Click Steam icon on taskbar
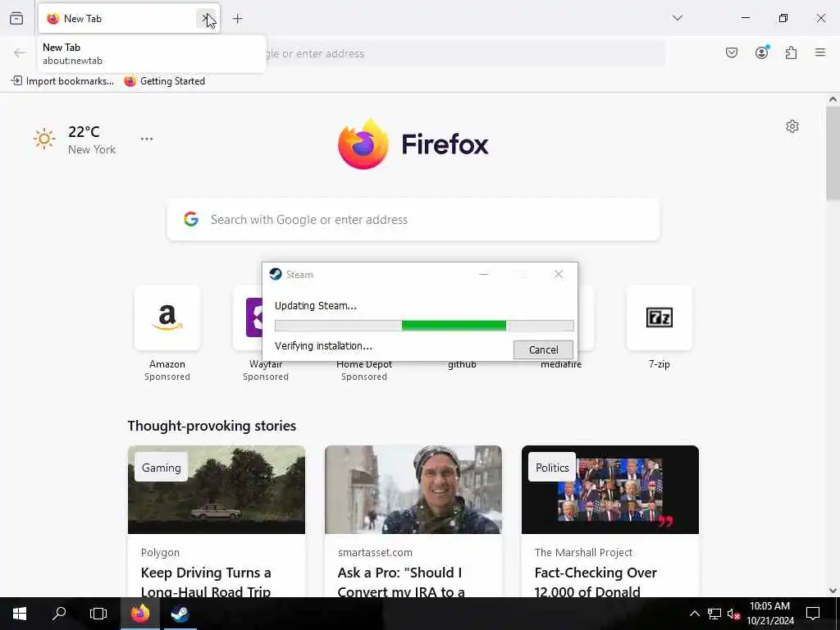This screenshot has height=630, width=840. pyautogui.click(x=180, y=614)
